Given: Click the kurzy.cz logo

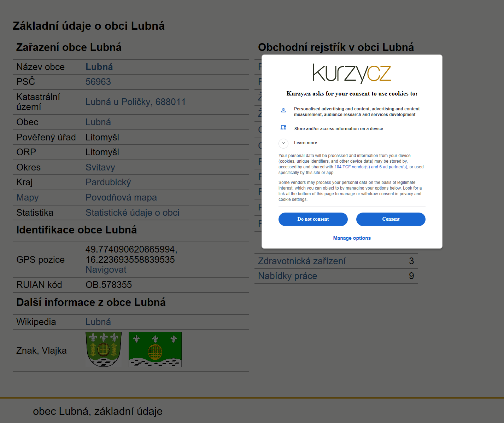Looking at the screenshot, I should click(x=352, y=74).
